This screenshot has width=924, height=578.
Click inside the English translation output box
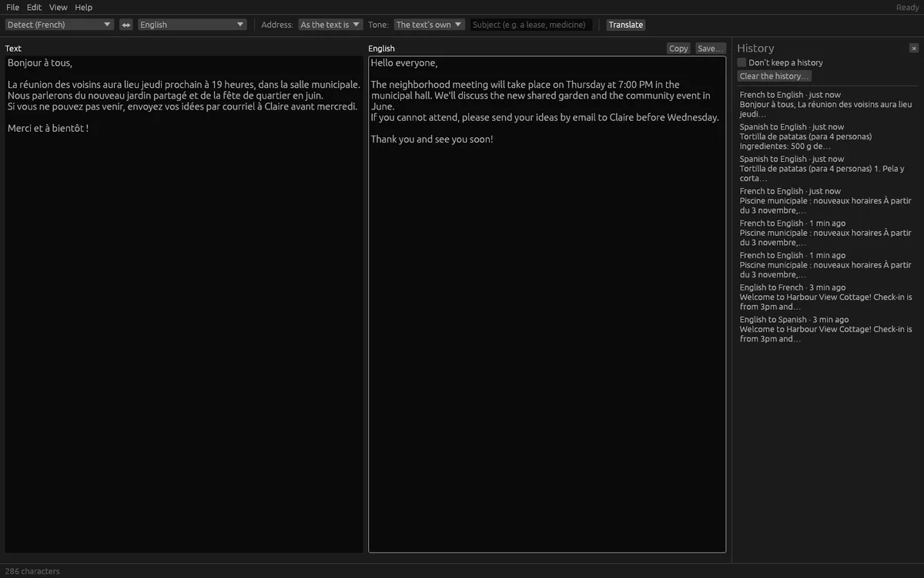547,304
